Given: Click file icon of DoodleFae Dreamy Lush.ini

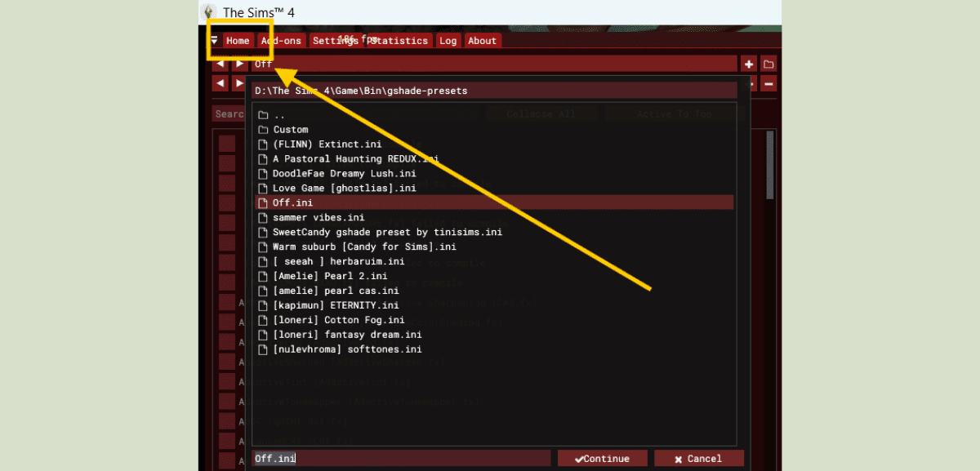Looking at the screenshot, I should (263, 173).
